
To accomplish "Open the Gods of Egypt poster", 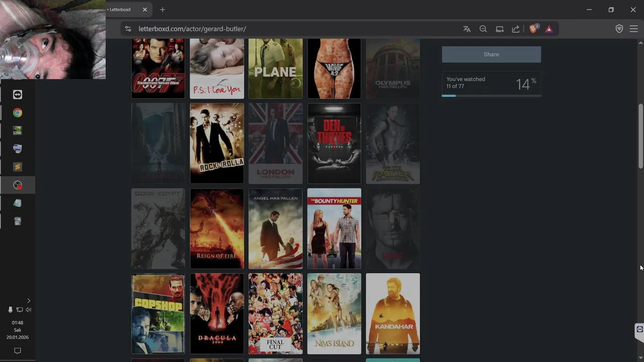I will pyautogui.click(x=158, y=229).
